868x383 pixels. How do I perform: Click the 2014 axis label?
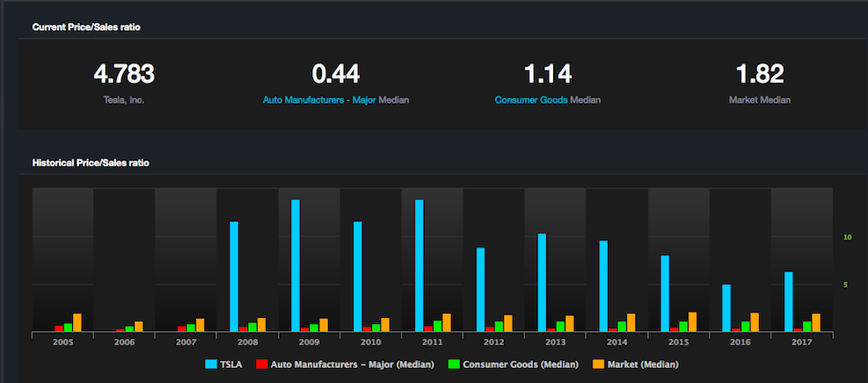(616, 343)
